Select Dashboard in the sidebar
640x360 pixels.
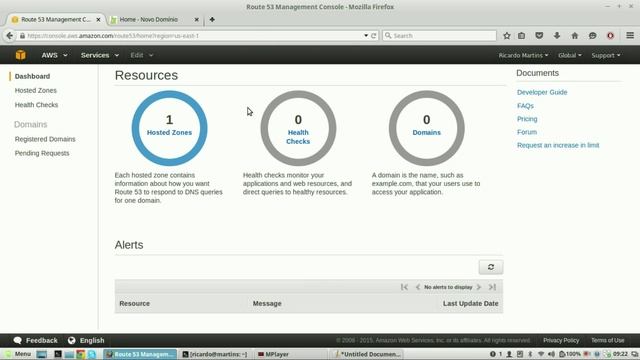click(x=32, y=76)
